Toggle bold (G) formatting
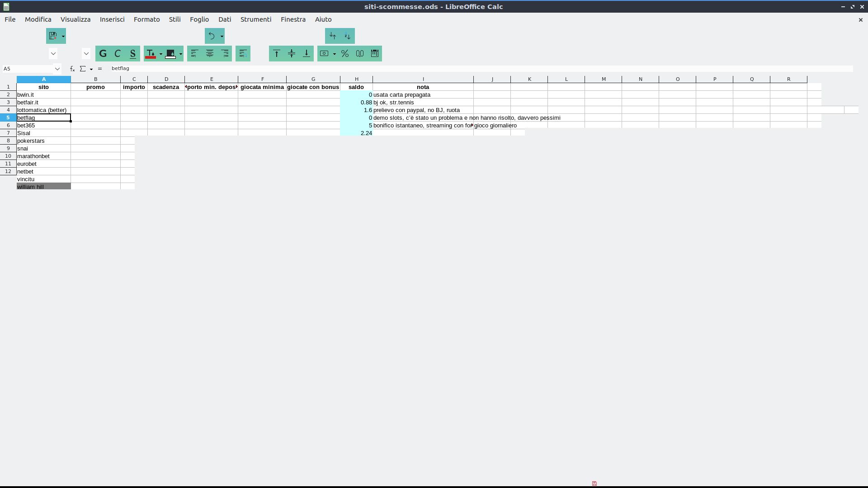The width and height of the screenshot is (868, 488). (103, 53)
